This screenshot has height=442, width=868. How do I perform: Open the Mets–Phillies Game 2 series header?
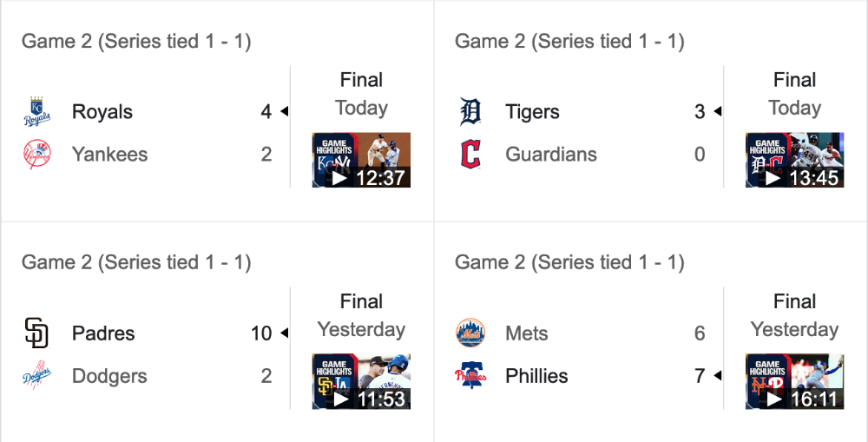click(x=569, y=262)
